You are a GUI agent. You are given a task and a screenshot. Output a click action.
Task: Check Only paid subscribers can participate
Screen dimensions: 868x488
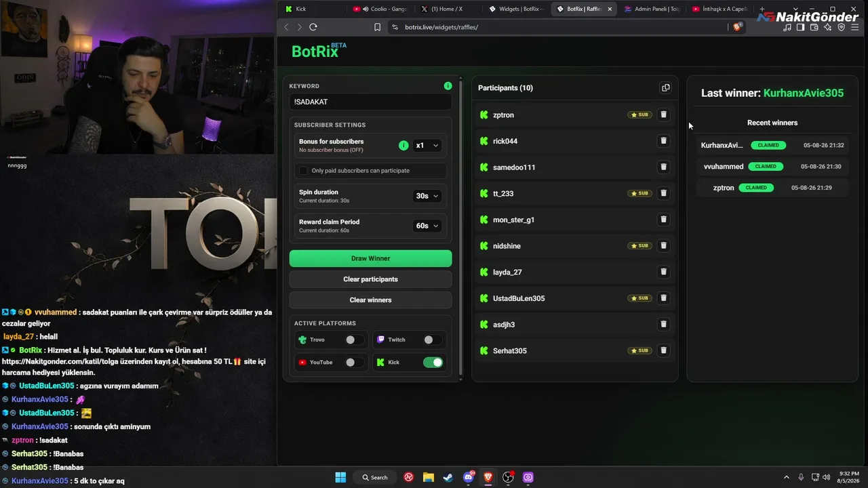(303, 171)
